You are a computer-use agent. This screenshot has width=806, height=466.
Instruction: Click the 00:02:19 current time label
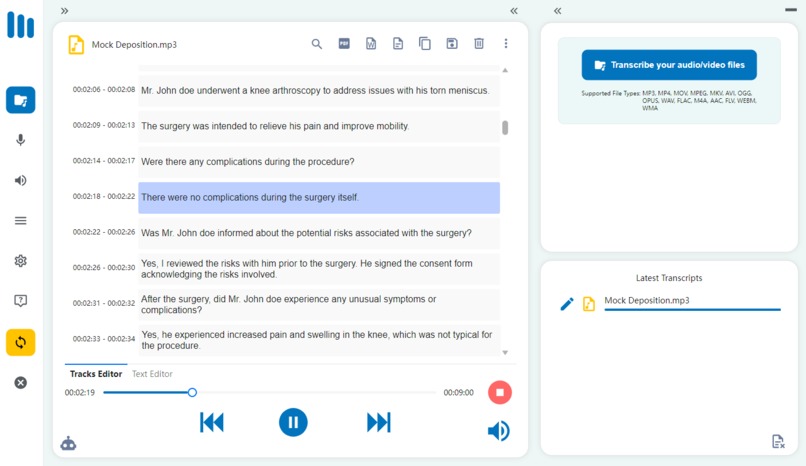(80, 393)
